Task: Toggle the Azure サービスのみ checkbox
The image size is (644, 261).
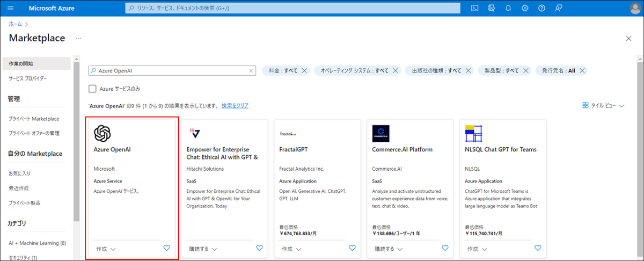Action: [x=93, y=89]
